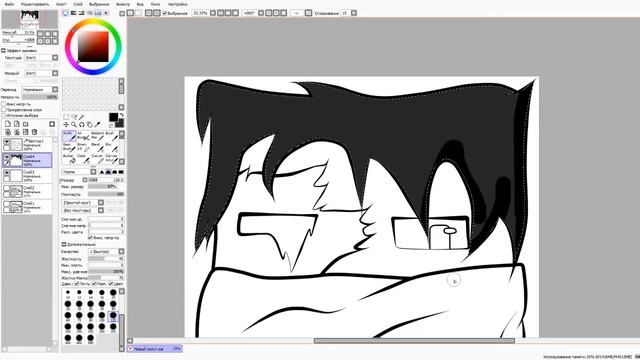Click the brush Размер slider

106,180
